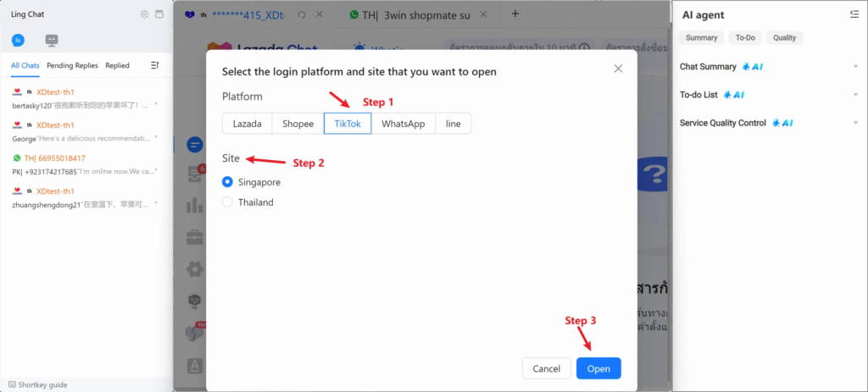The image size is (868, 392).
Task: Open bar chart statistics icon in Lazada sidebar
Action: coord(195,206)
